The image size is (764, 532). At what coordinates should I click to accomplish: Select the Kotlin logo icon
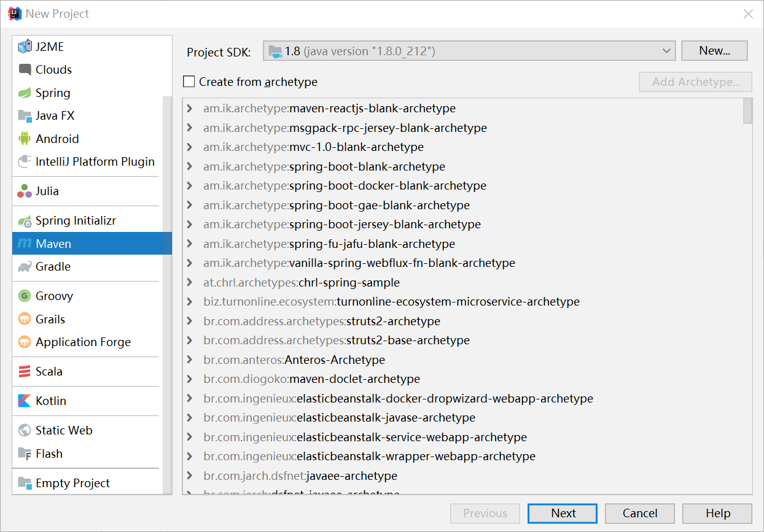pos(25,401)
